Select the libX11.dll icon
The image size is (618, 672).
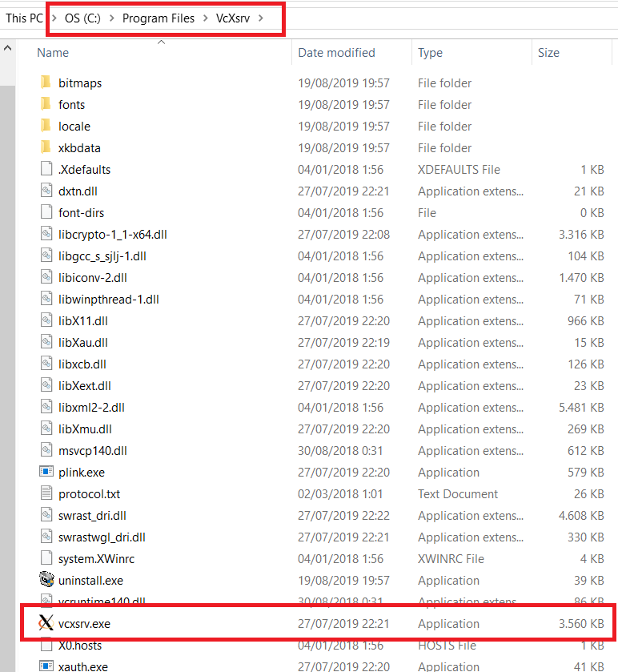click(x=46, y=320)
